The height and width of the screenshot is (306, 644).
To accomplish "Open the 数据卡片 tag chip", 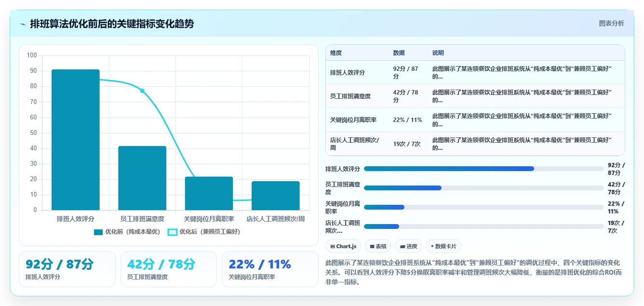I will pyautogui.click(x=443, y=246).
